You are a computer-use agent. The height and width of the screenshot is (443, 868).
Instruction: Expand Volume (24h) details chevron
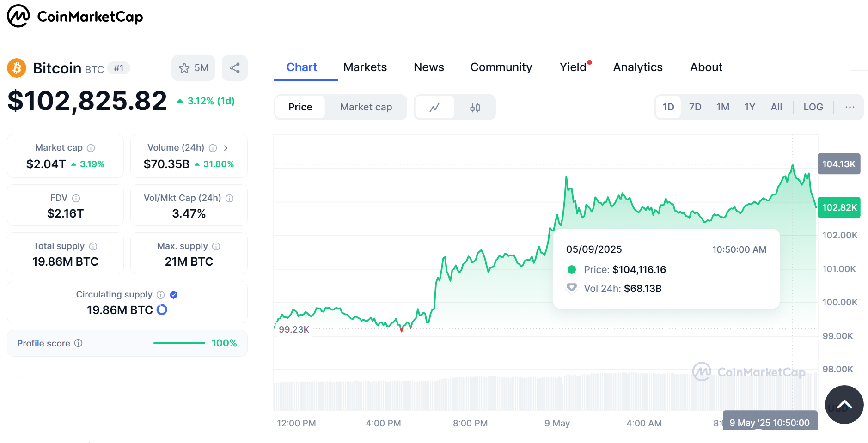click(x=226, y=148)
